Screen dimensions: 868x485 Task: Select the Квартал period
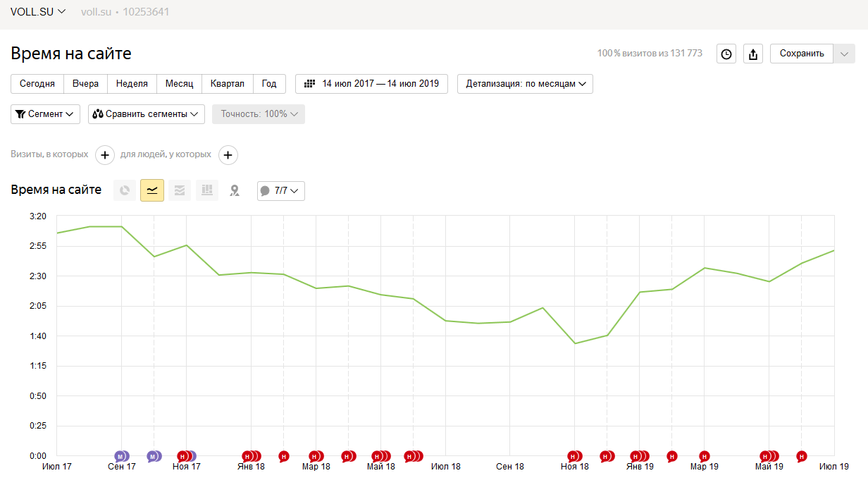click(x=228, y=84)
